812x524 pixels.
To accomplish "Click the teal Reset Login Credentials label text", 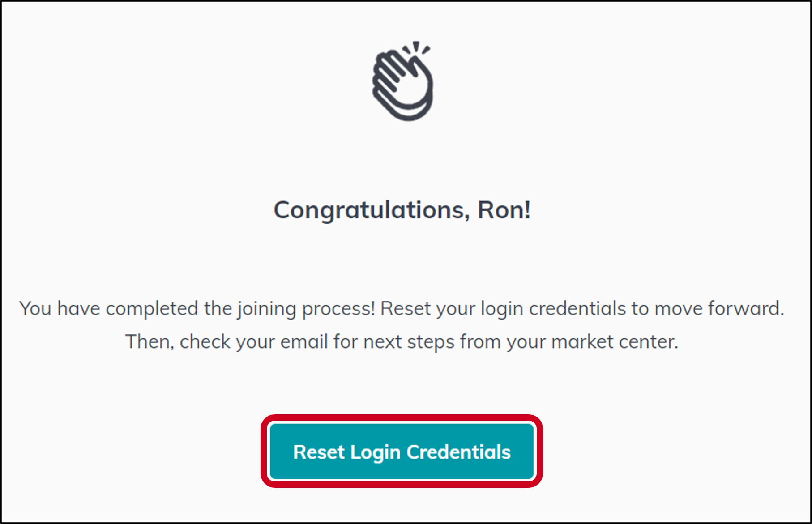I will click(402, 452).
